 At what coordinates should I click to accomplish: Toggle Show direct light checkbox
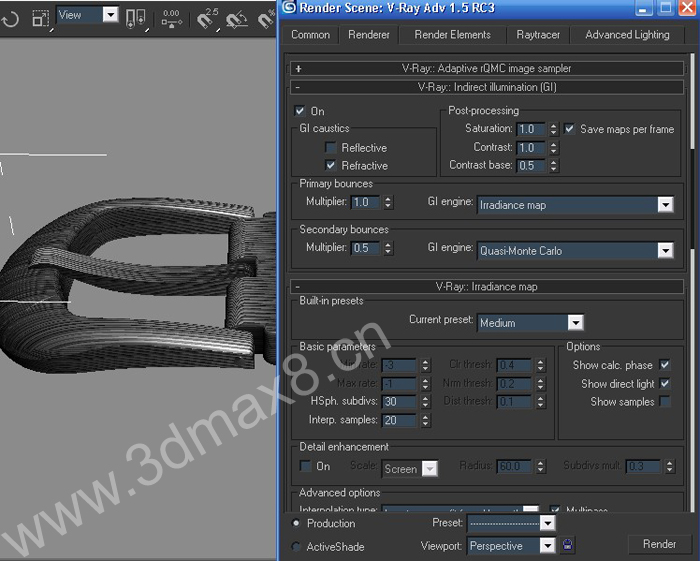665,383
